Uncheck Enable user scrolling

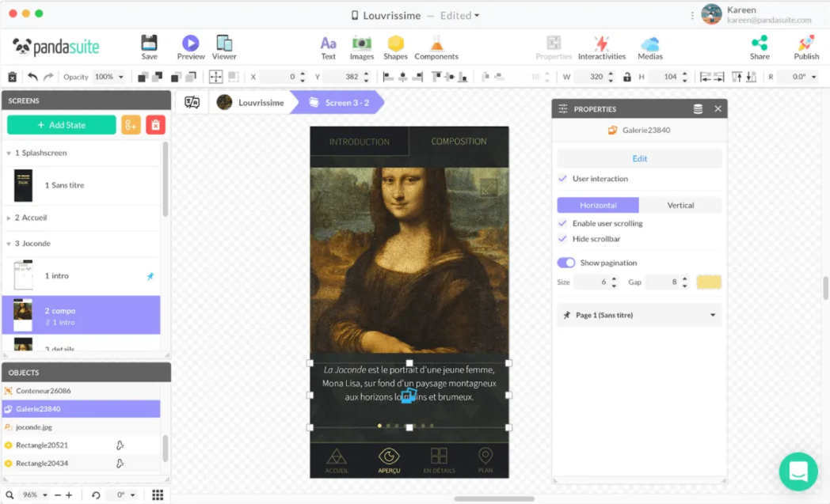click(x=563, y=224)
